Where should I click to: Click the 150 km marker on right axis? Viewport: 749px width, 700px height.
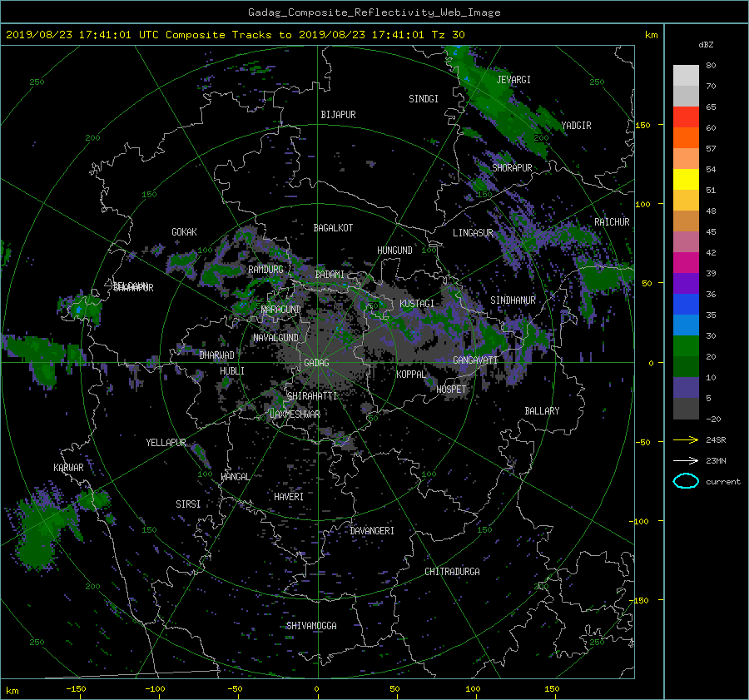click(x=642, y=125)
